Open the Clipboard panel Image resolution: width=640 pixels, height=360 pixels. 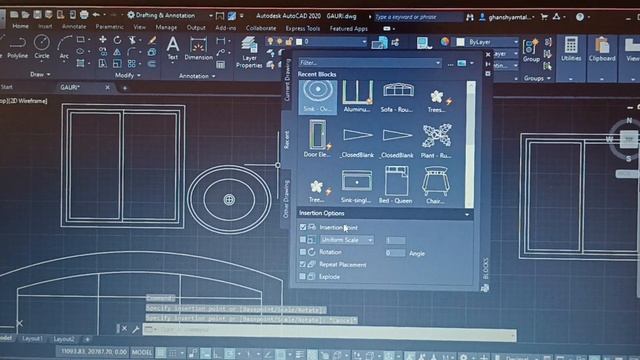(x=602, y=49)
